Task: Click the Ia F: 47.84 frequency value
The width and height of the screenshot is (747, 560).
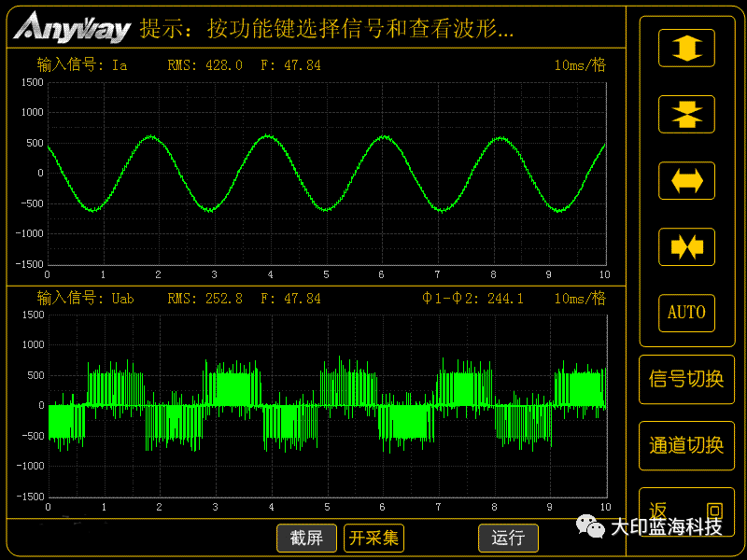Action: point(290,65)
